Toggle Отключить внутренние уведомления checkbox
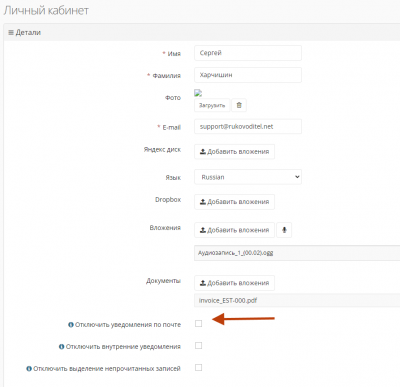 click(x=199, y=345)
